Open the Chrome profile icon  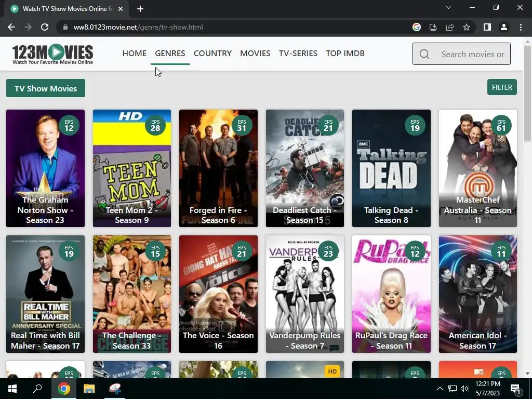coord(504,27)
